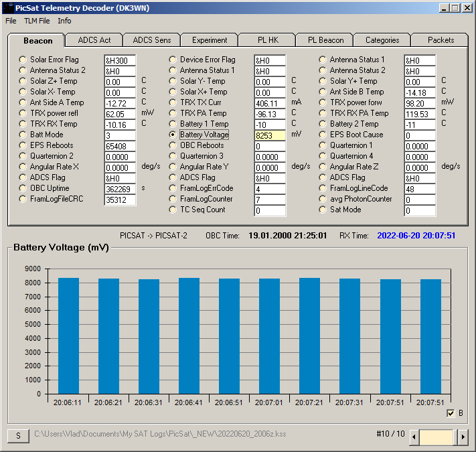Select Ant Side A Temp radio button
Screen dimensions: 476x452
[23, 102]
